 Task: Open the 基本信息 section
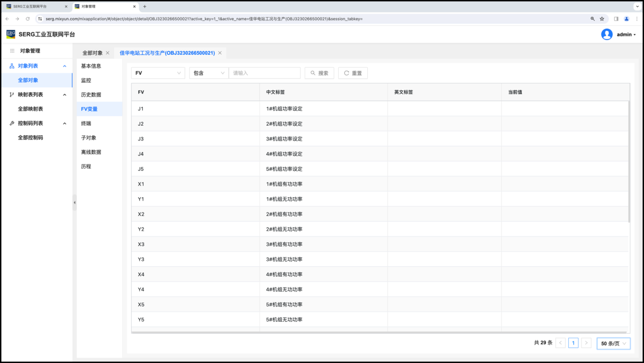click(x=91, y=66)
